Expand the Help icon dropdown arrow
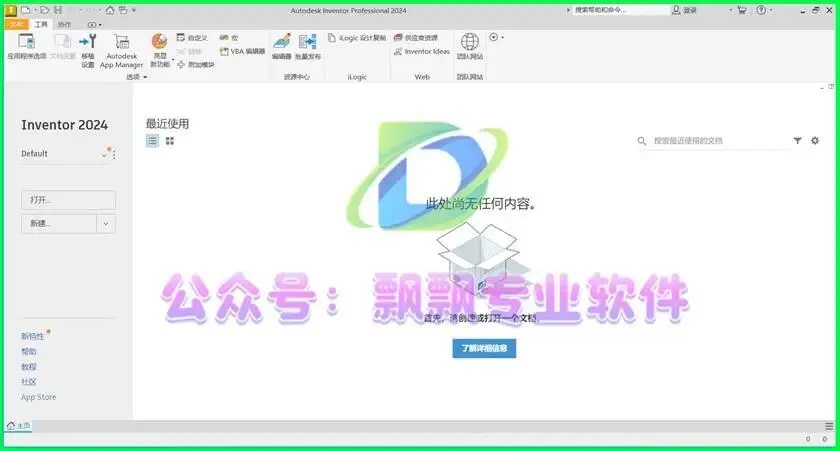 [x=771, y=10]
